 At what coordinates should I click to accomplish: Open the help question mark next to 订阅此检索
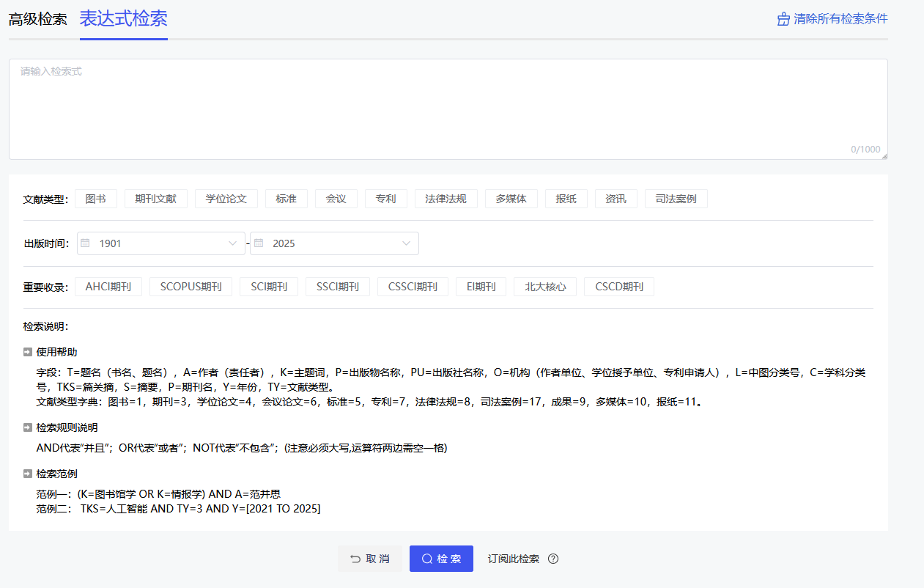point(553,559)
